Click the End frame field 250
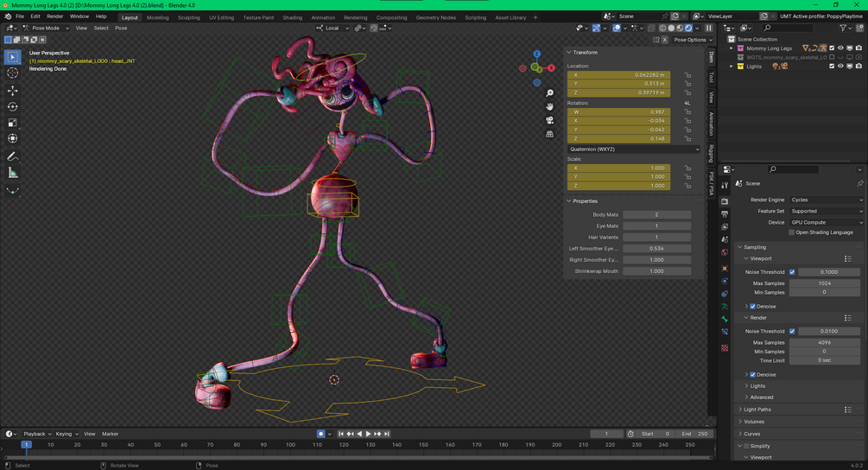 click(x=695, y=434)
